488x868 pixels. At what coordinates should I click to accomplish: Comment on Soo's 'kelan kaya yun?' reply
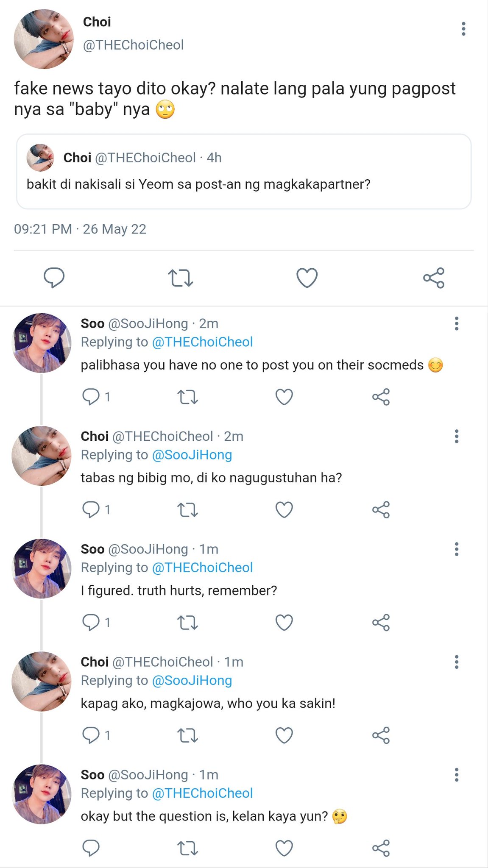[91, 848]
